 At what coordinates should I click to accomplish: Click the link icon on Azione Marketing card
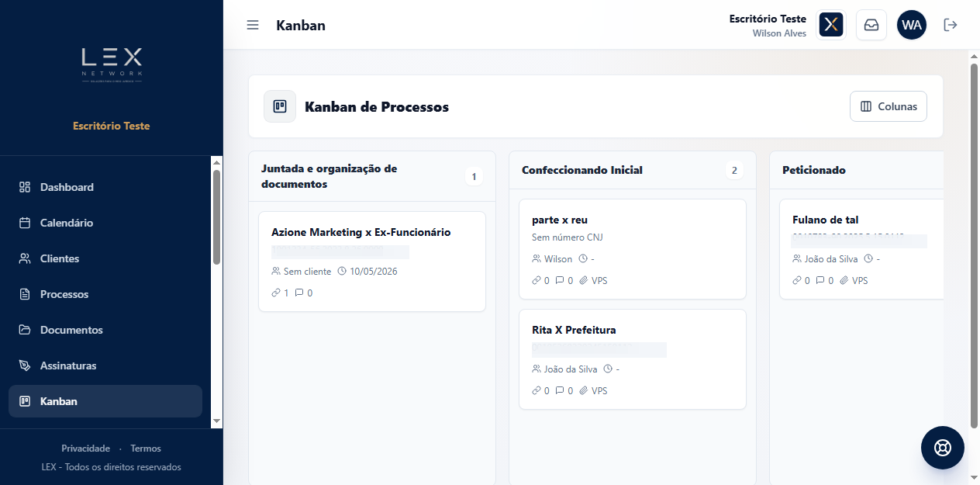276,293
